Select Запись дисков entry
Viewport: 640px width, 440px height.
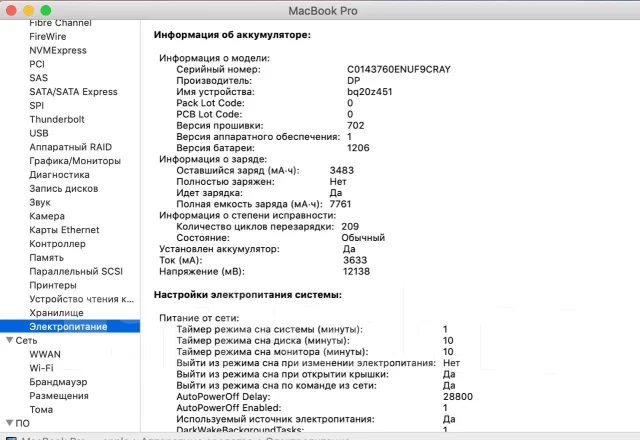[64, 189]
